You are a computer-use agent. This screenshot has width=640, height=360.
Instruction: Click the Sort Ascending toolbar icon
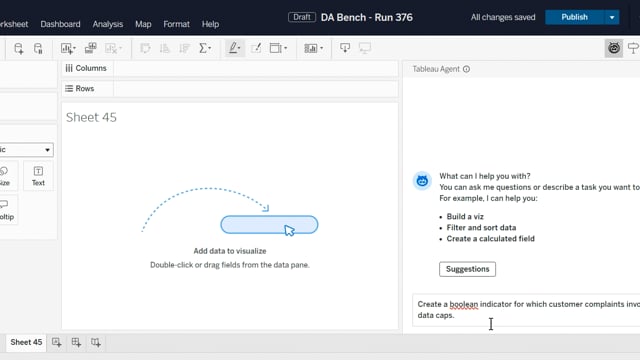click(x=164, y=48)
